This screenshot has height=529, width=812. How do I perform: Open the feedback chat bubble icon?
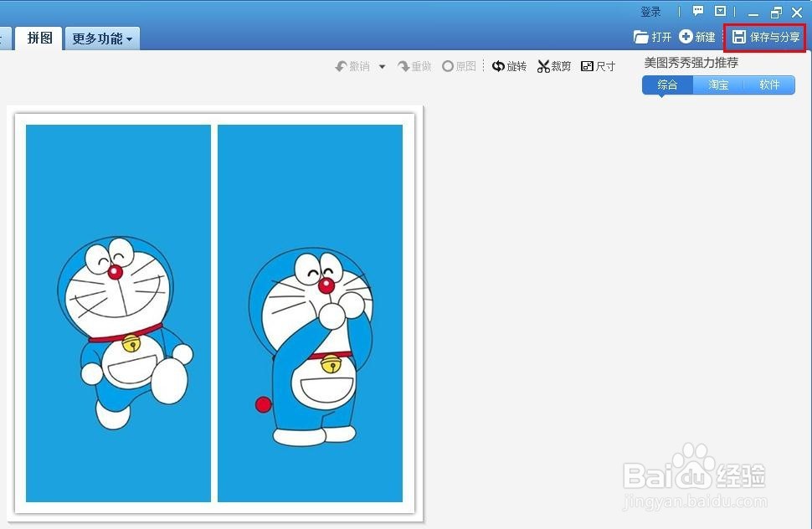pos(698,11)
